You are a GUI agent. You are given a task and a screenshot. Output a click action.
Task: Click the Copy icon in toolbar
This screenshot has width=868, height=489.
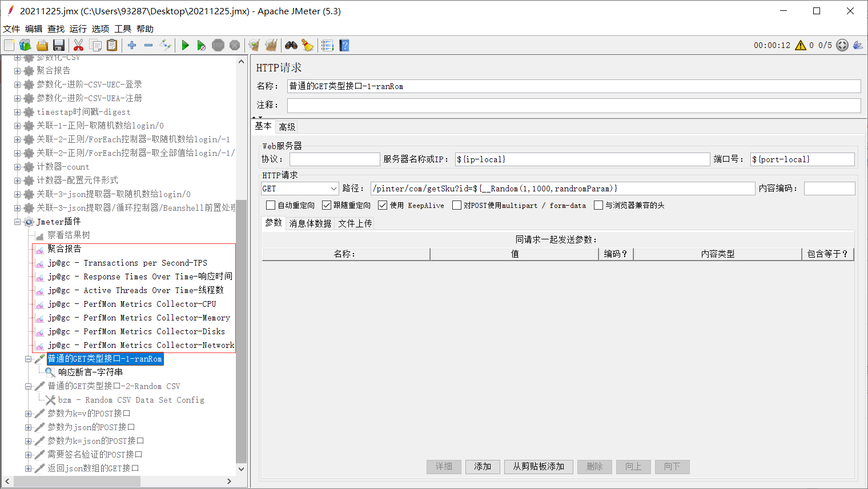(95, 45)
